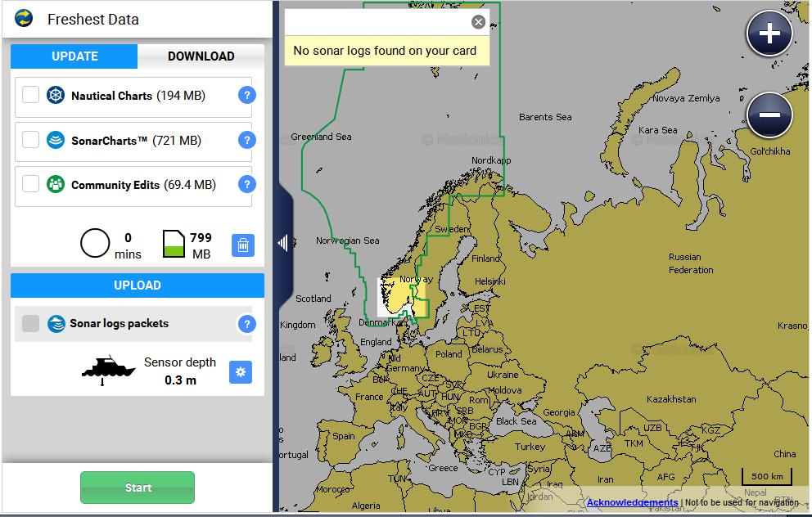Click the SonarCharts wave icon
The height and width of the screenshot is (517, 812).
click(56, 140)
